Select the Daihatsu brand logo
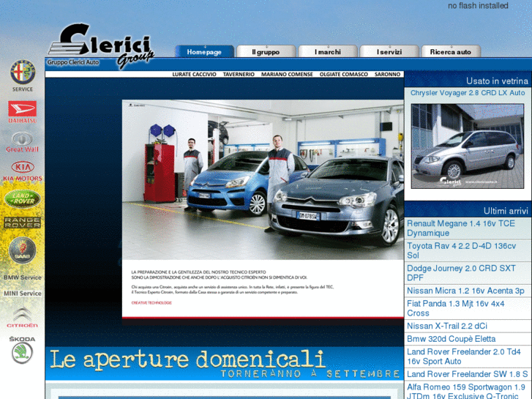 (x=23, y=112)
